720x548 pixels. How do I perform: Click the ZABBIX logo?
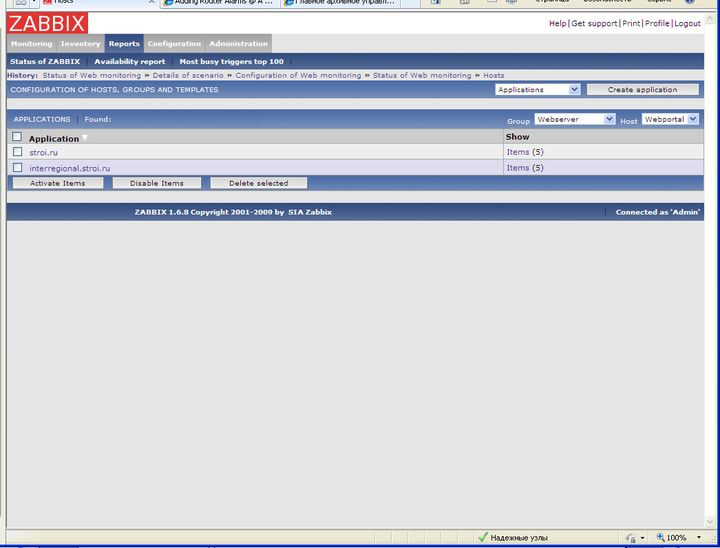point(47,24)
